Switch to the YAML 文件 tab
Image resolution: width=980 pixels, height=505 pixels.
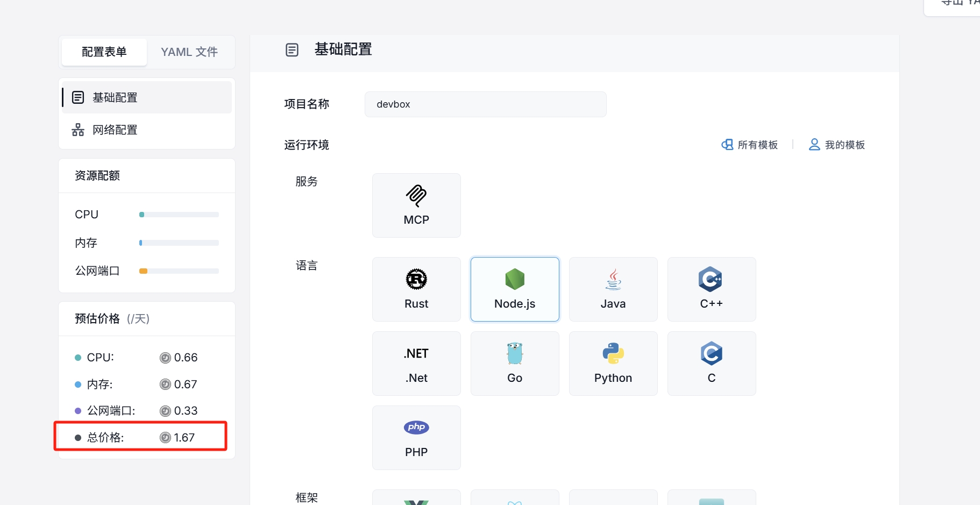189,52
